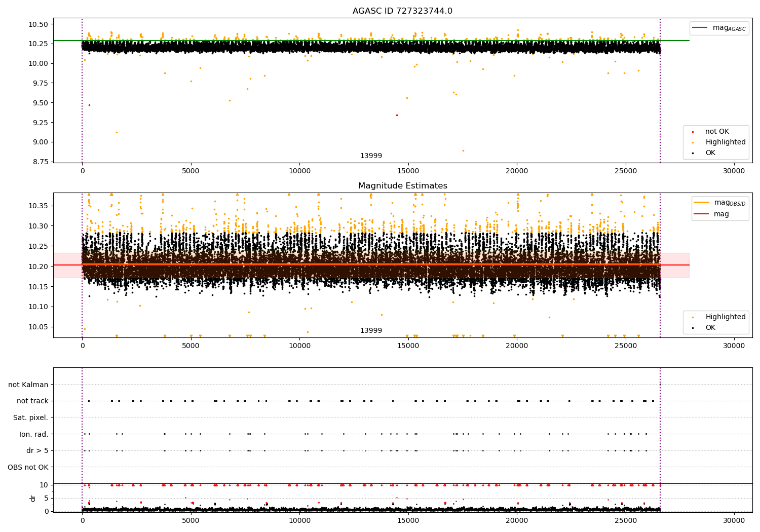Click the 'Magnitude Estimates' plot title
760x532 pixels.
(x=402, y=186)
